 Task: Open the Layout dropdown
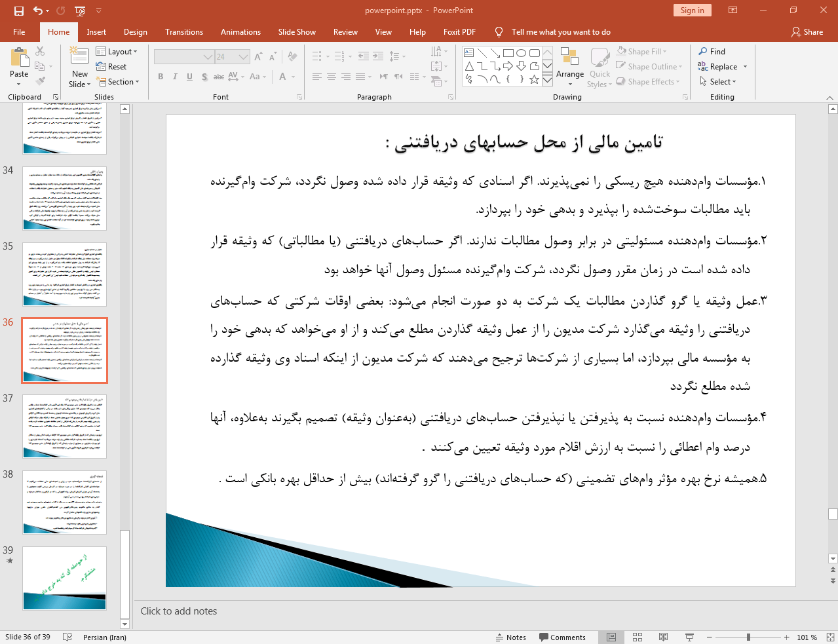117,52
